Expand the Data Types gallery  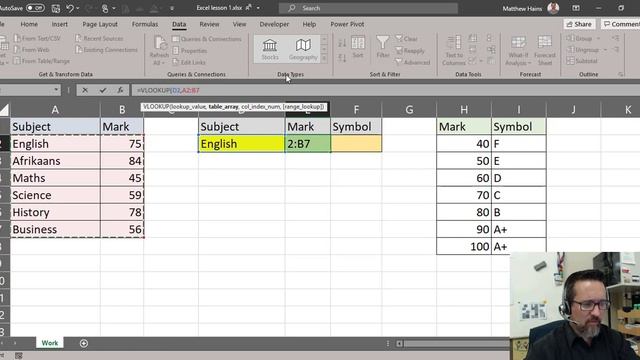tap(324, 59)
